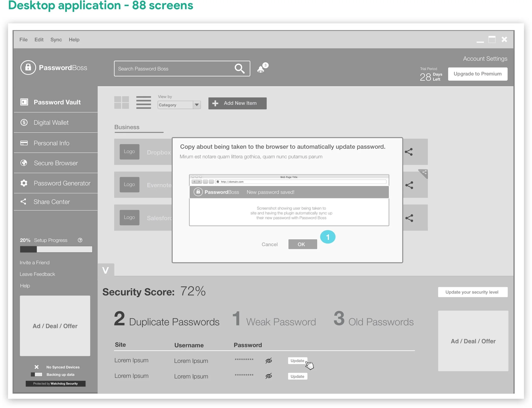Click the Password Vault safe icon

pos(24,102)
